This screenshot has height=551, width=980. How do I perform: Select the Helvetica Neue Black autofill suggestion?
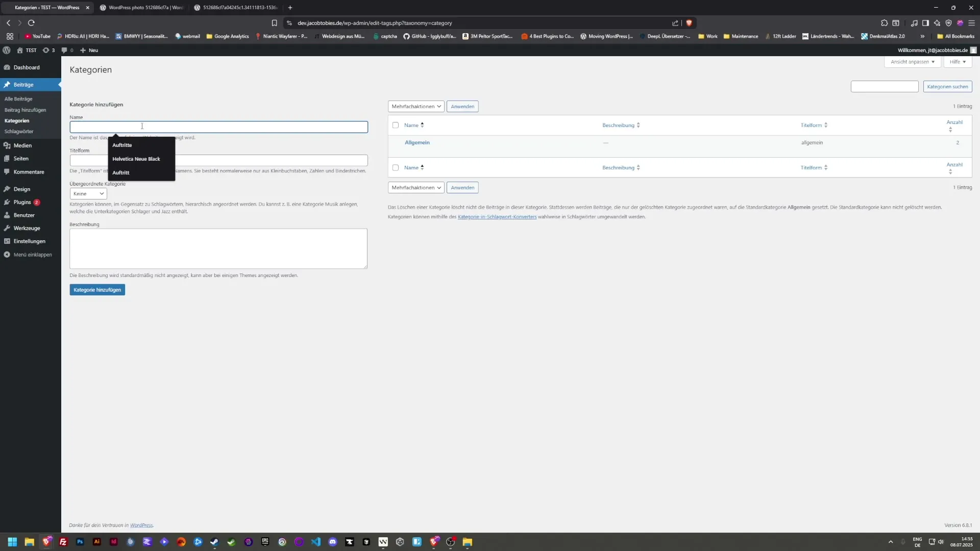coord(136,159)
